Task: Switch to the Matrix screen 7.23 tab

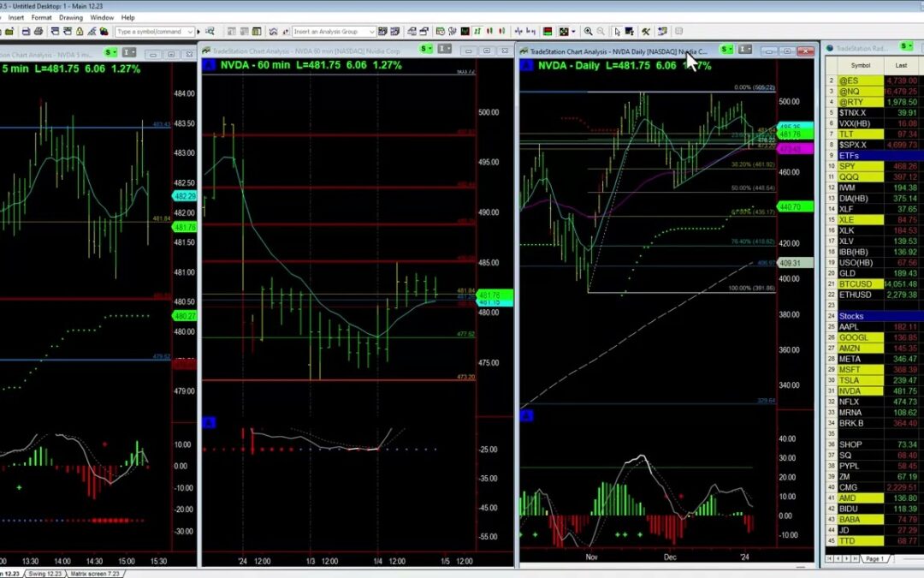Action: (95, 573)
